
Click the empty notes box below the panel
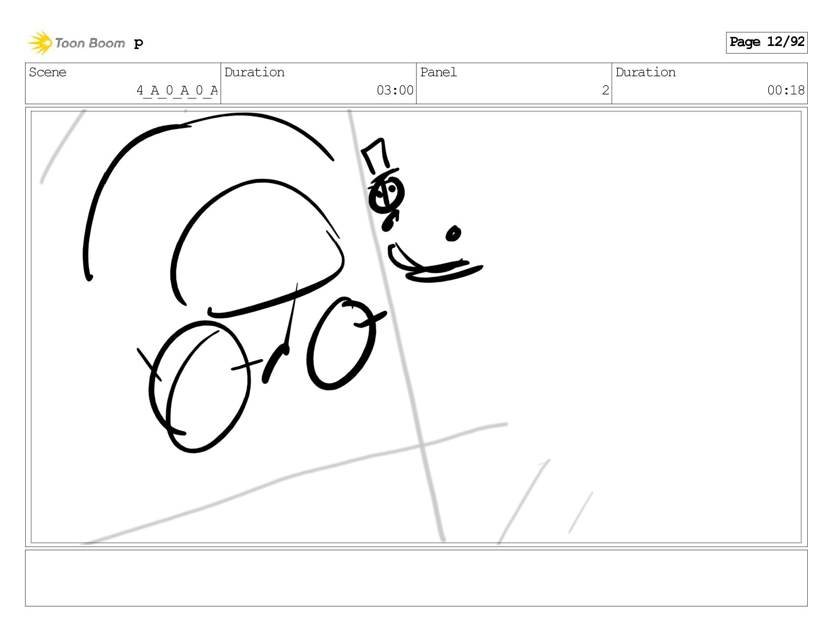click(x=416, y=578)
